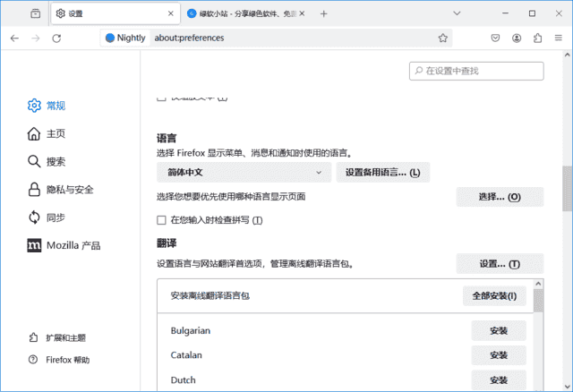
Task: Focus the 在设置中查找 search field
Action: pyautogui.click(x=476, y=71)
